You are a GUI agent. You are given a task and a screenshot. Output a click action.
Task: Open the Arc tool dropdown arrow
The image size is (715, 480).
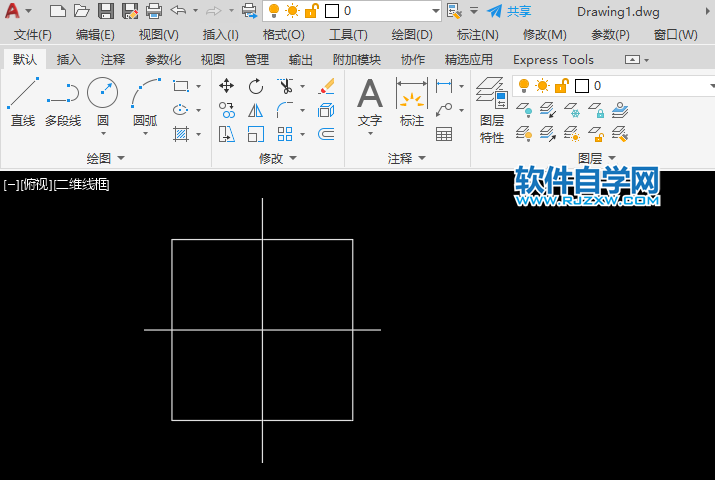(x=145, y=134)
